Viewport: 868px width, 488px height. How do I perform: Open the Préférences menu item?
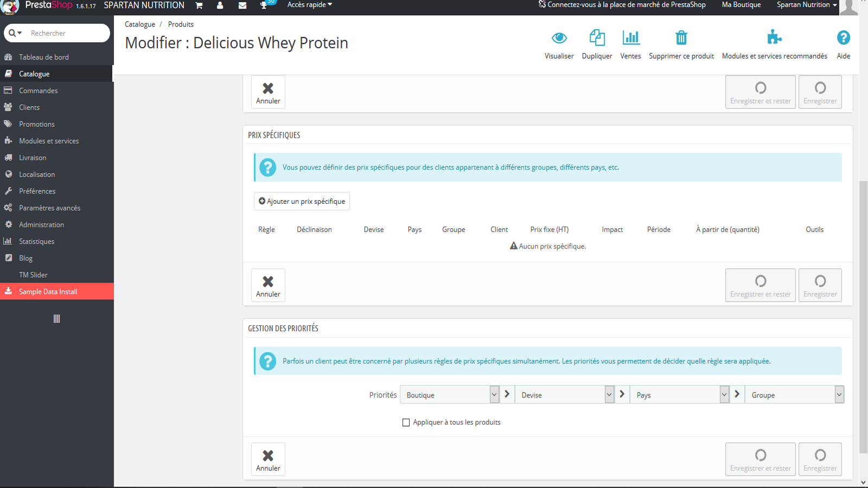point(56,191)
